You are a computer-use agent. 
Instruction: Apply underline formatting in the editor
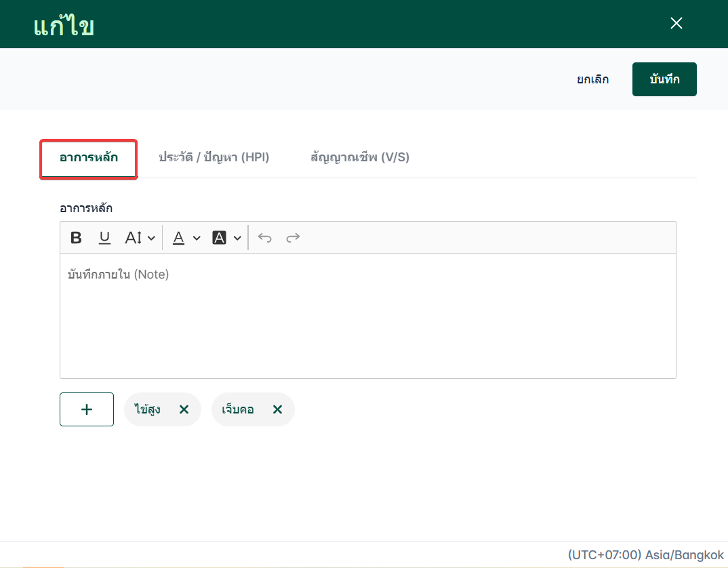[104, 238]
